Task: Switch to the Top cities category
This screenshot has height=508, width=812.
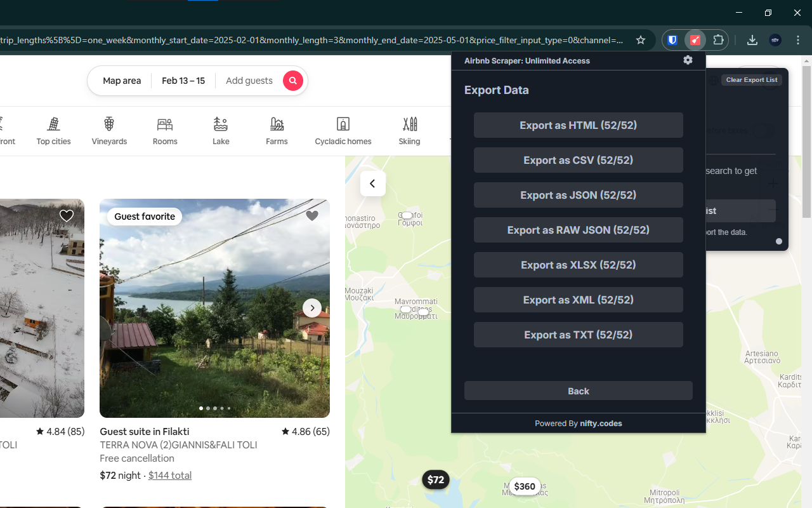Action: click(53, 130)
